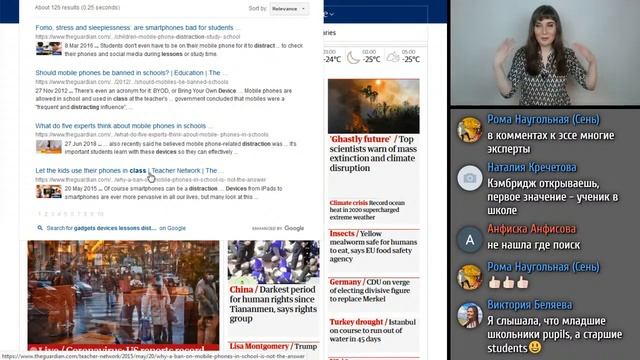Open Turkey drought Istanbul article
The height and width of the screenshot is (360, 640).
coord(372,330)
